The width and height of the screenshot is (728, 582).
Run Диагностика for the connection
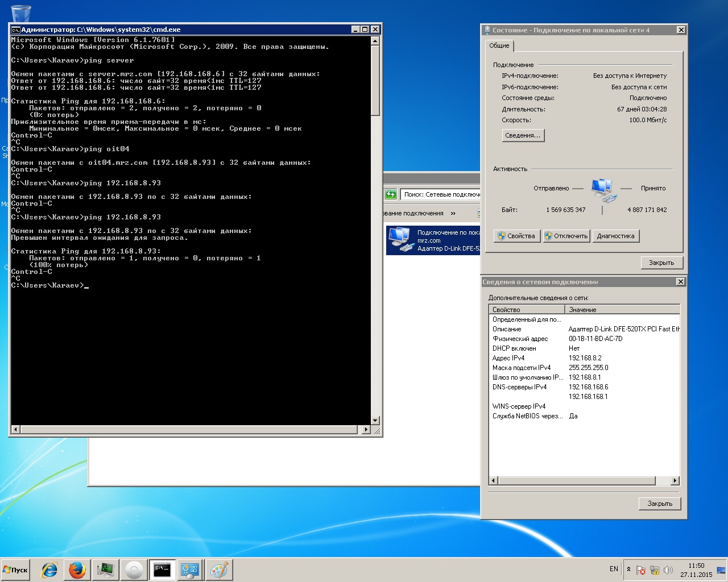click(x=615, y=236)
